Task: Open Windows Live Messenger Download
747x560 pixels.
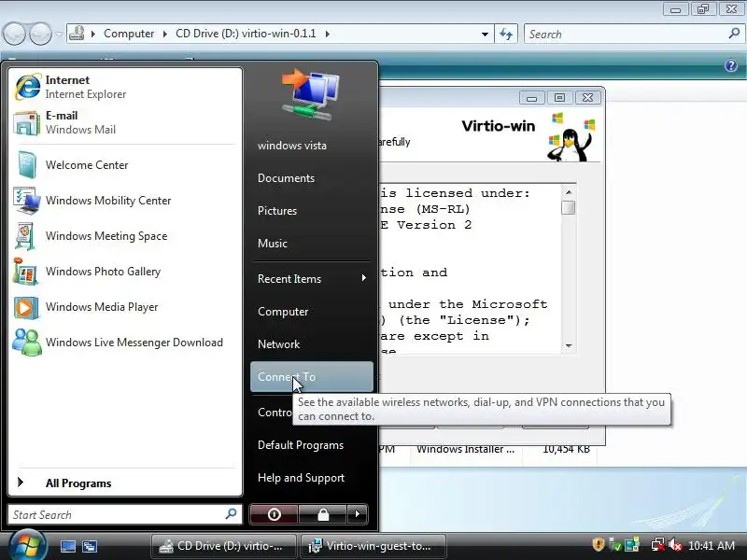Action: coord(125,343)
